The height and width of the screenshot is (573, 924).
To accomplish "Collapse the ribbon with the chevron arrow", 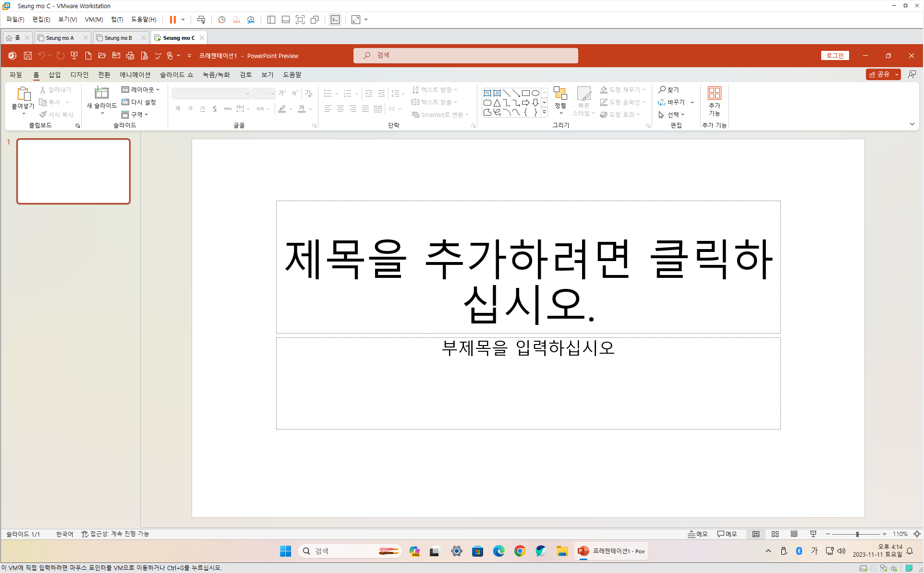I will 912,124.
